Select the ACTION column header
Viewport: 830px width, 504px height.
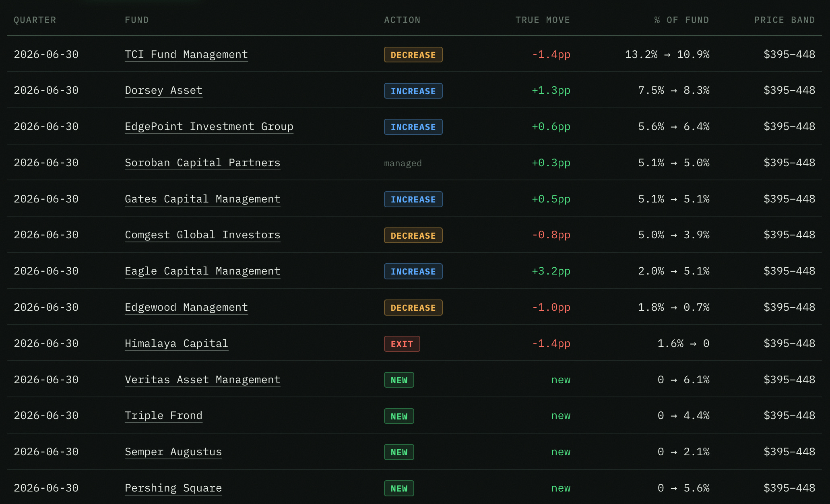click(x=402, y=20)
